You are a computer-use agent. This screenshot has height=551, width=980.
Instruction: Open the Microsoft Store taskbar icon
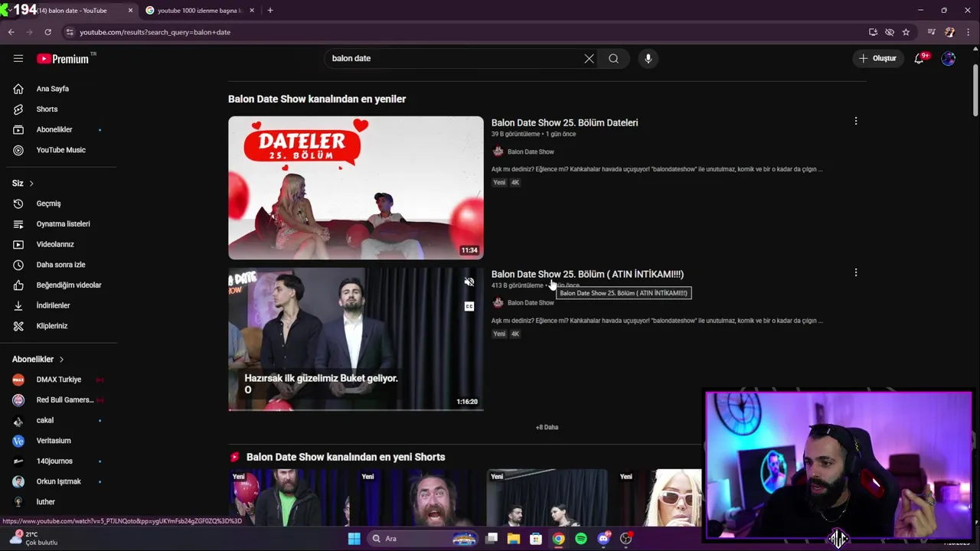coord(536,539)
